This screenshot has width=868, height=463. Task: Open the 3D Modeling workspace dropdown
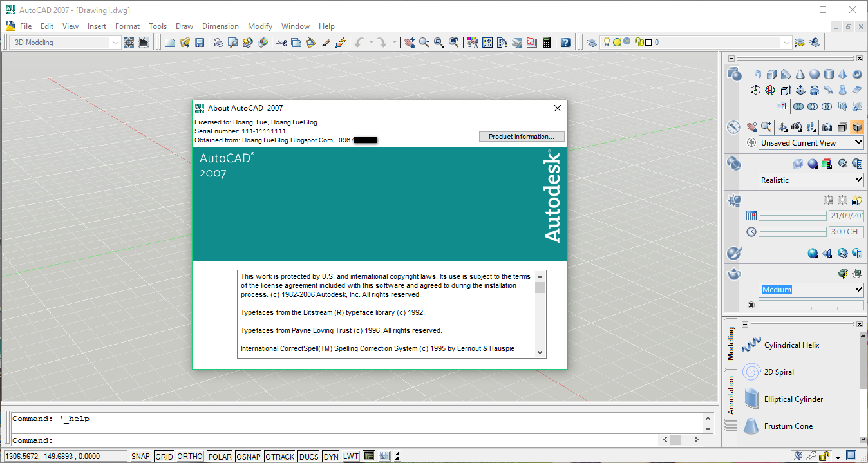(116, 43)
